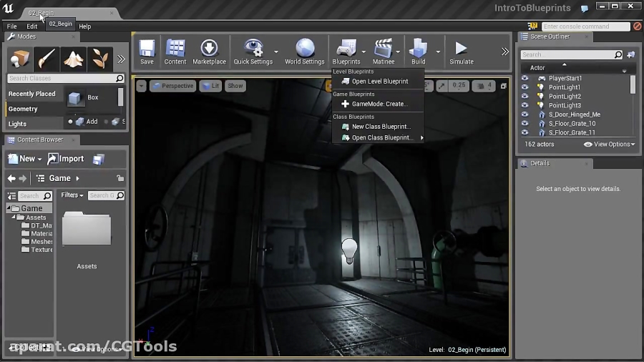The image size is (644, 362).
Task: Click the Import button in Content Browser
Action: point(66,159)
